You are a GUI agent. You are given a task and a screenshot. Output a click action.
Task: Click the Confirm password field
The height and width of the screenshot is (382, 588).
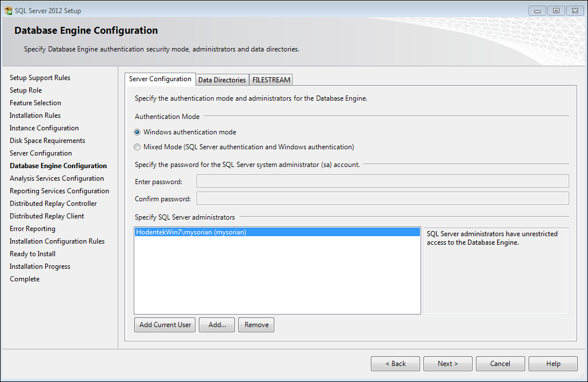tap(382, 199)
